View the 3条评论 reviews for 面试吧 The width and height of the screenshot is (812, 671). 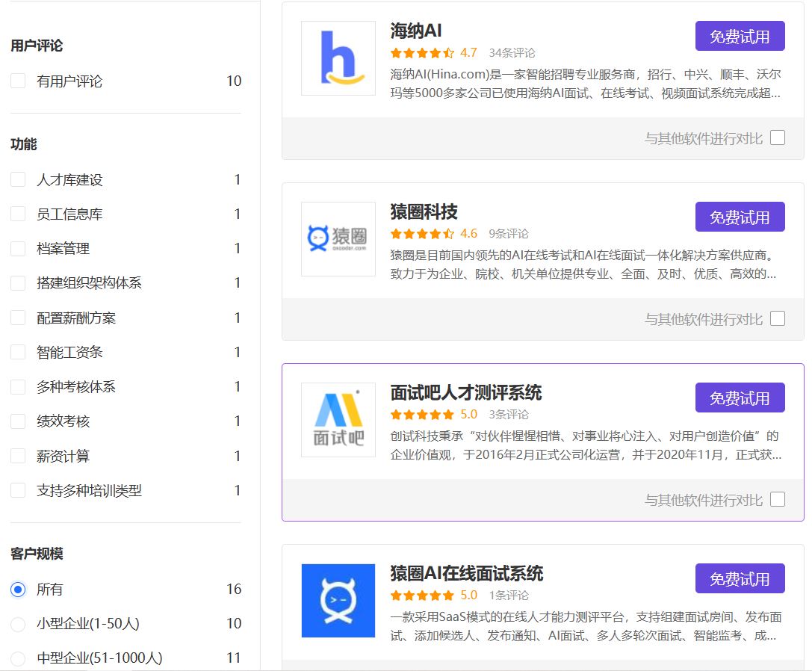(x=509, y=415)
